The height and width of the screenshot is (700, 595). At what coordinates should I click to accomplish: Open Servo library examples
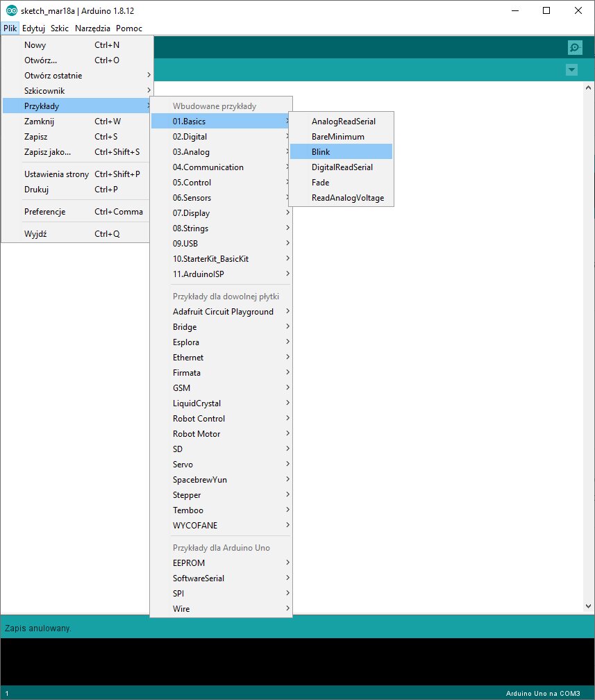pyautogui.click(x=221, y=465)
